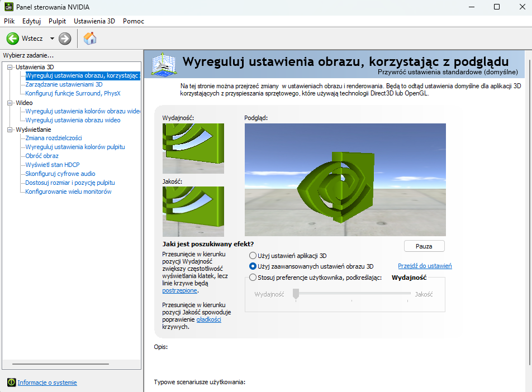
Task: Open Informacje o systemie link
Action: pyautogui.click(x=47, y=383)
